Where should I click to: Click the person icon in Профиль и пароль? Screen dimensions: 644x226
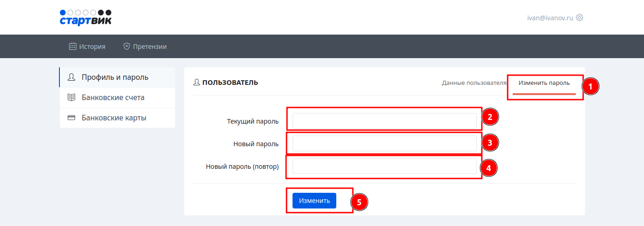coord(71,77)
